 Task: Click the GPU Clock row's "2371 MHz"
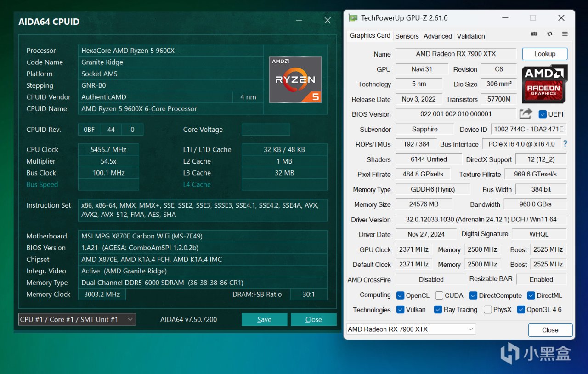click(x=413, y=249)
